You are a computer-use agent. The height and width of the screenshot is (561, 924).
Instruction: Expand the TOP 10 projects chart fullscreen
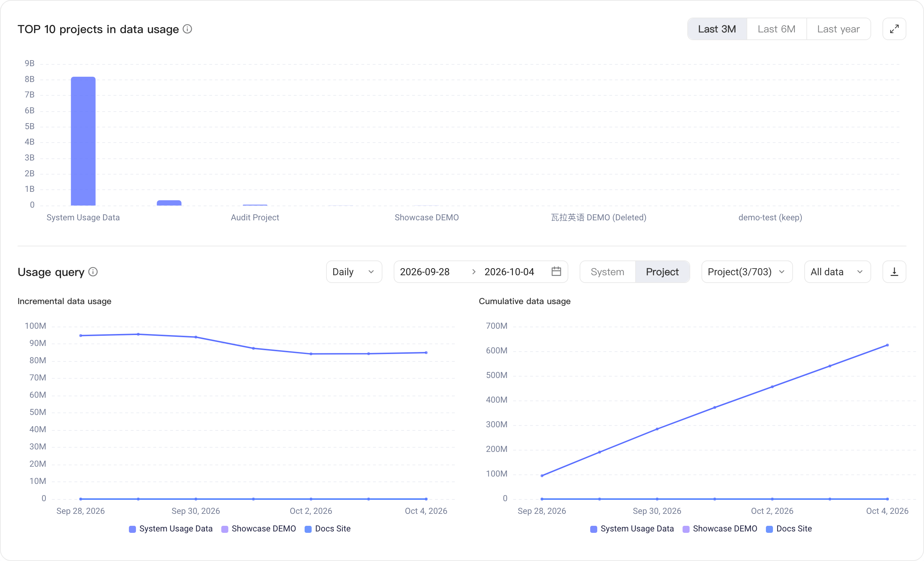click(x=894, y=29)
